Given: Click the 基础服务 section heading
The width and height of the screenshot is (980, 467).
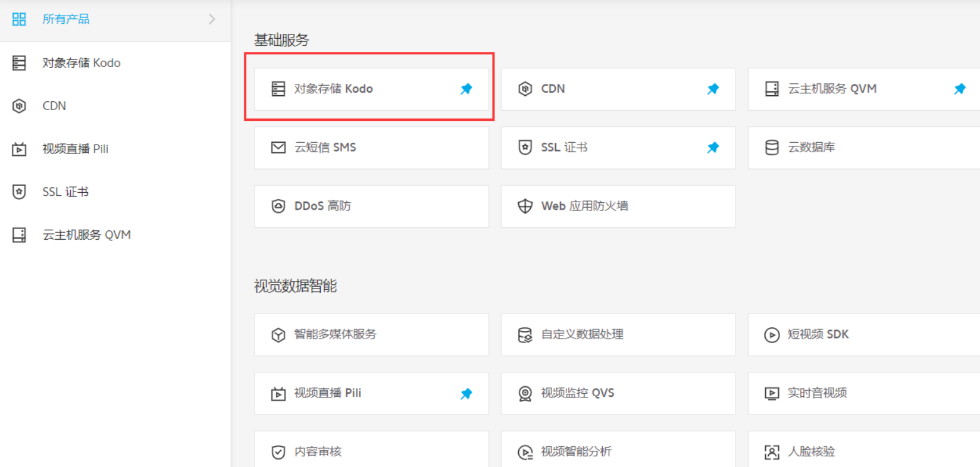Looking at the screenshot, I should click(x=281, y=41).
